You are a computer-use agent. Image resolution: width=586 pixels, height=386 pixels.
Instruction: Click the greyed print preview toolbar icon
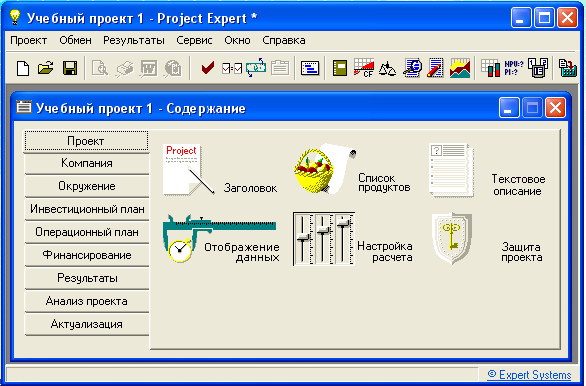(x=100, y=68)
